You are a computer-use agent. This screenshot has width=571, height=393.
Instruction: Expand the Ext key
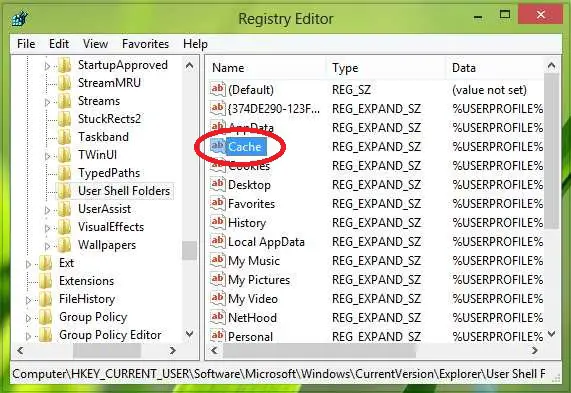pyautogui.click(x=28, y=264)
